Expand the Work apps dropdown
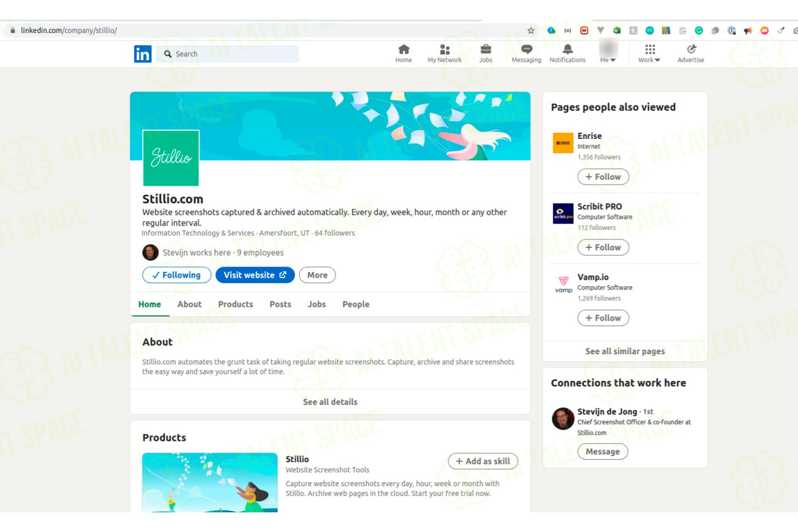This screenshot has height=532, width=798. [650, 53]
